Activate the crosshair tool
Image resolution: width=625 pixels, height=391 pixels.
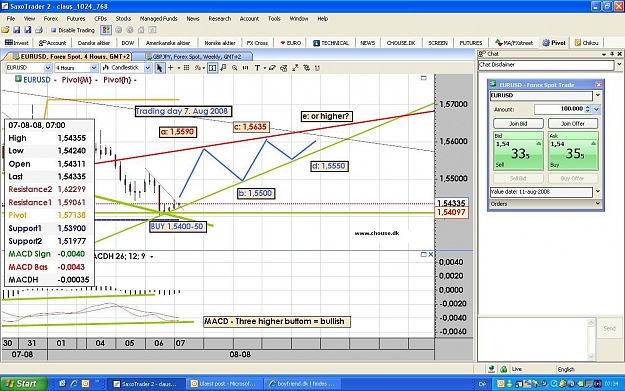pos(171,68)
